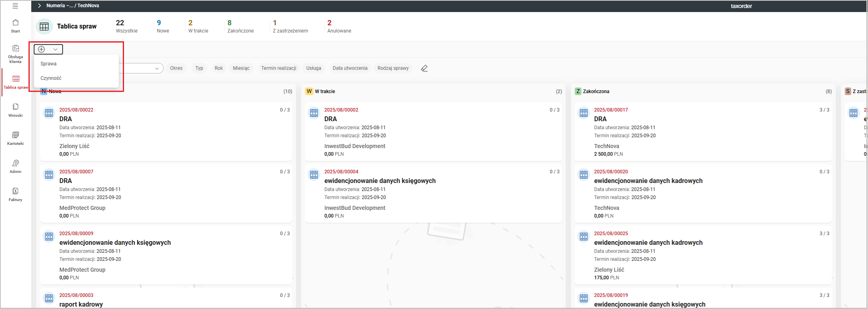Filter by Rodzaj sprawy

(x=392, y=68)
